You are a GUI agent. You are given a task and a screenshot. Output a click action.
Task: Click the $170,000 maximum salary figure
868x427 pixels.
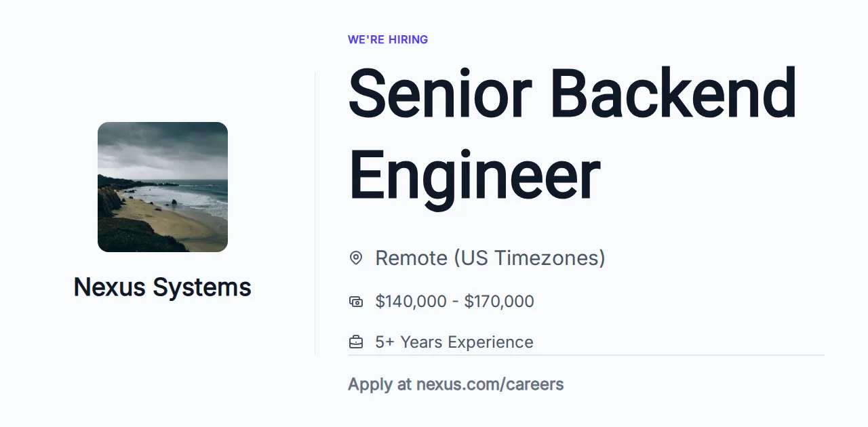(499, 302)
